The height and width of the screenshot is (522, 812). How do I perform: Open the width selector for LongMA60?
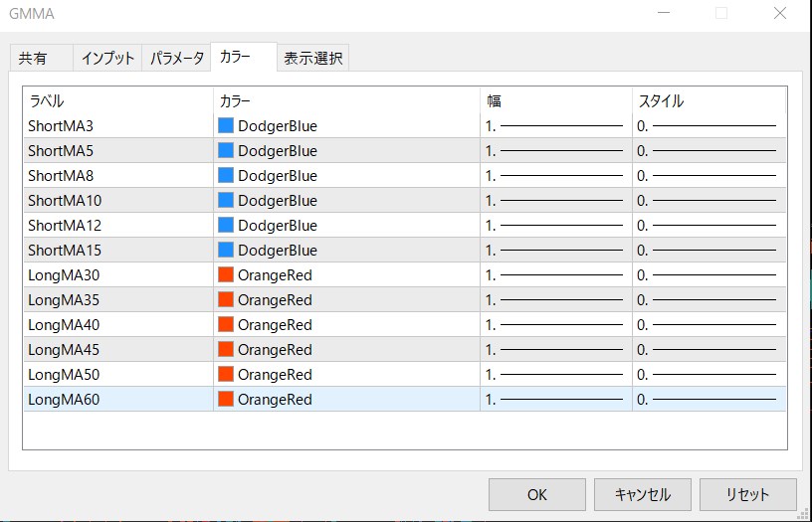tap(556, 399)
